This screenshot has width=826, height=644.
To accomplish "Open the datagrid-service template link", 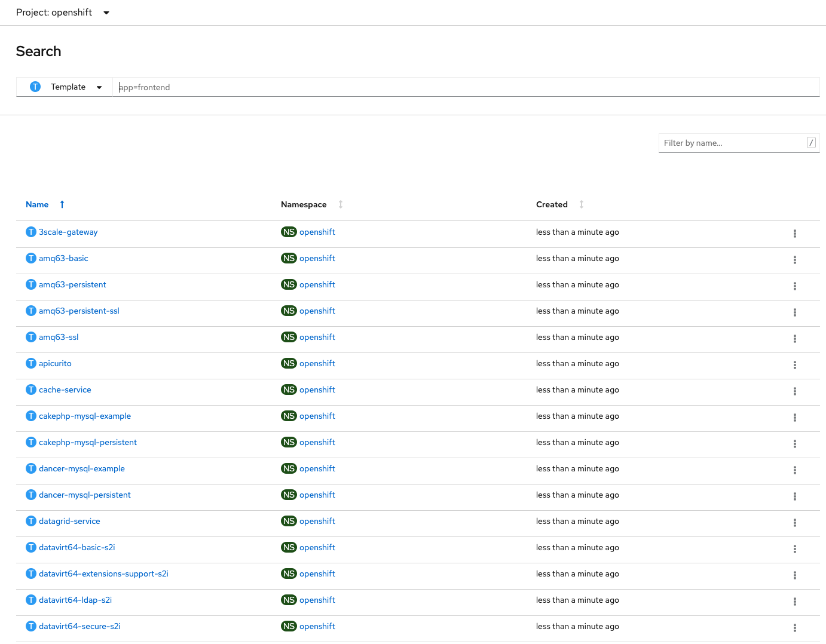I will (69, 521).
